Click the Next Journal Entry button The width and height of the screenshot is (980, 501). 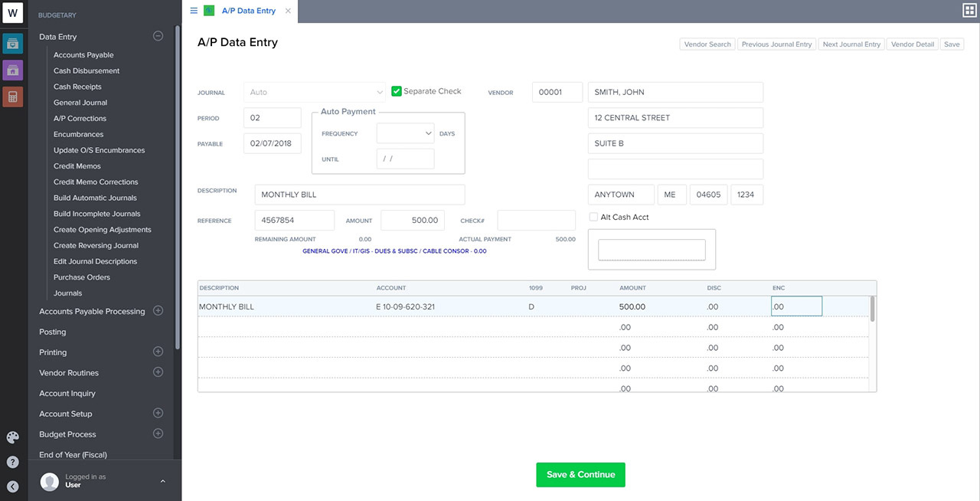coord(851,44)
